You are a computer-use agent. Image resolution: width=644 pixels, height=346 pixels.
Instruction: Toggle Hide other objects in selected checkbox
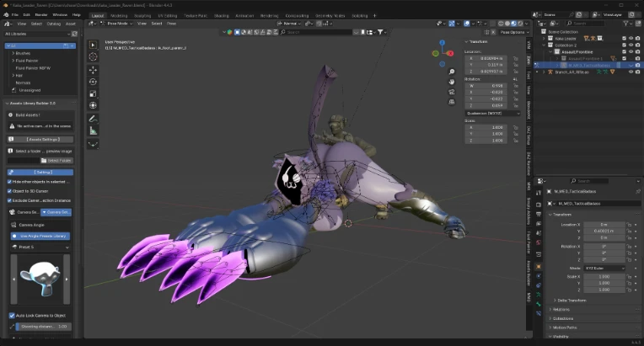tap(9, 182)
